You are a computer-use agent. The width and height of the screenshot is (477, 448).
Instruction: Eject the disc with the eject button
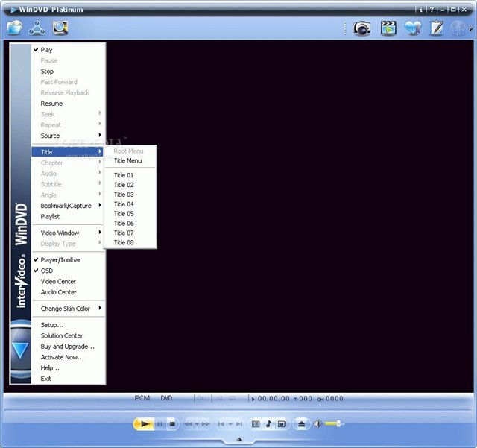pyautogui.click(x=301, y=424)
